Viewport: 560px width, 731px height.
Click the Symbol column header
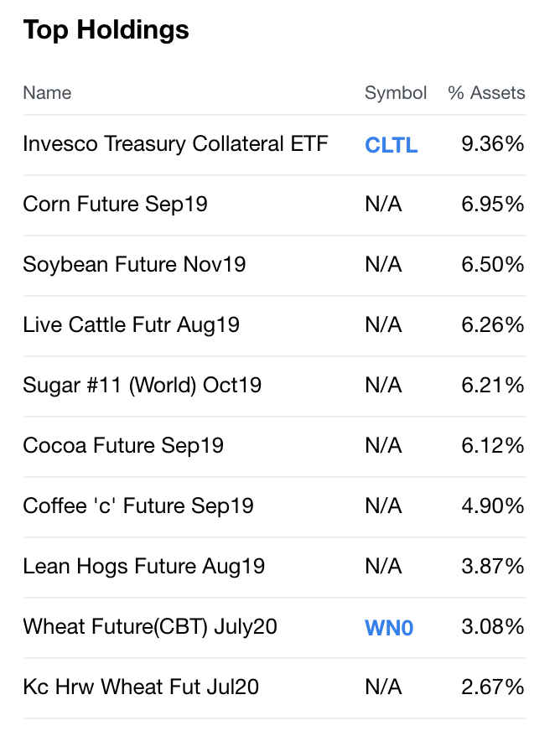(396, 93)
